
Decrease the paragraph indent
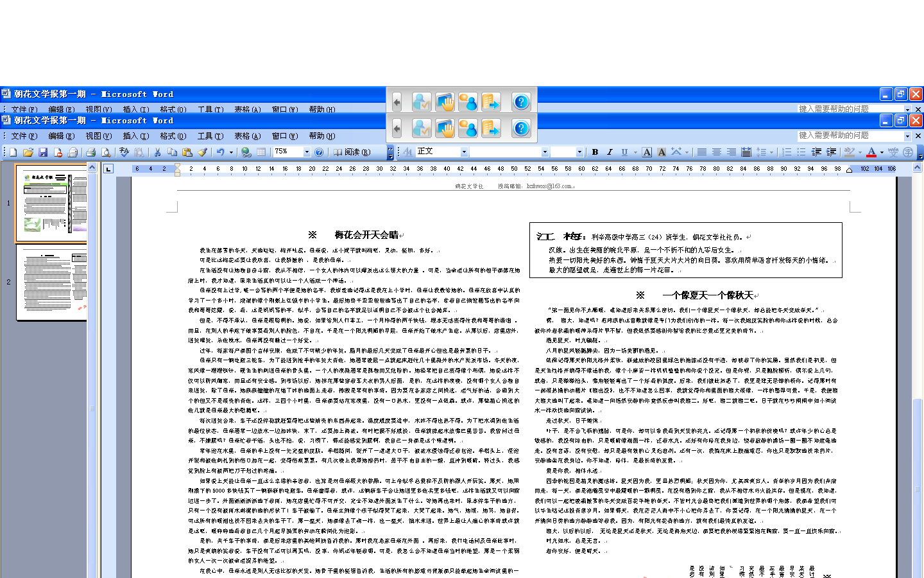tap(816, 152)
